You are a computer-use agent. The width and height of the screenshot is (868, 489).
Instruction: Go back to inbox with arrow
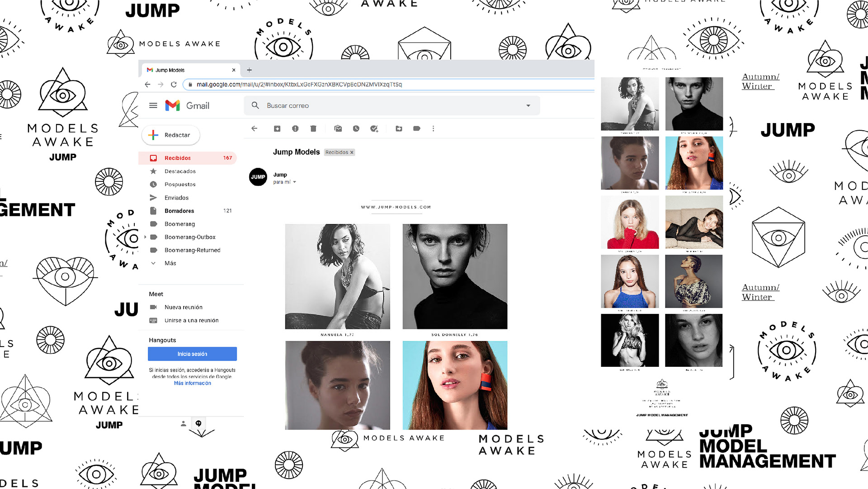point(255,129)
